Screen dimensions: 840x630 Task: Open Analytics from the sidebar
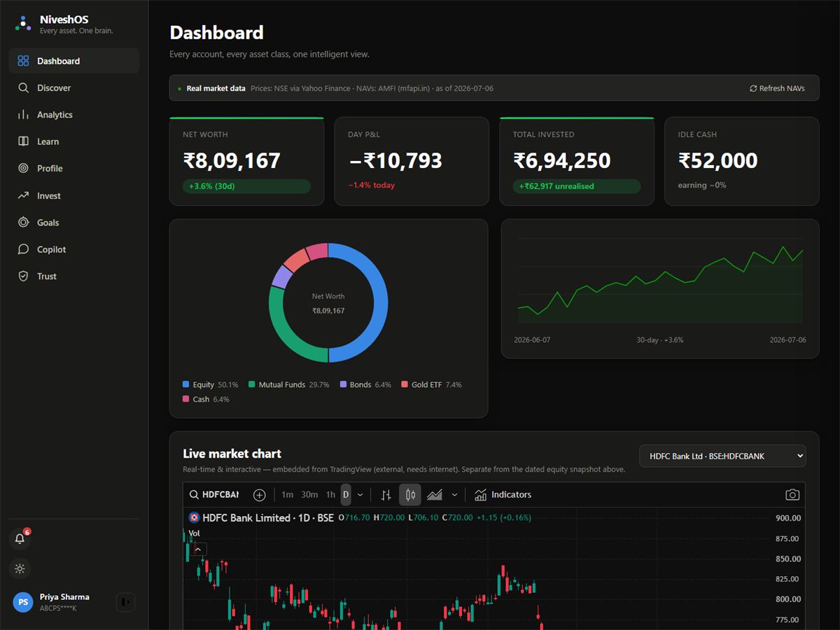click(x=73, y=115)
